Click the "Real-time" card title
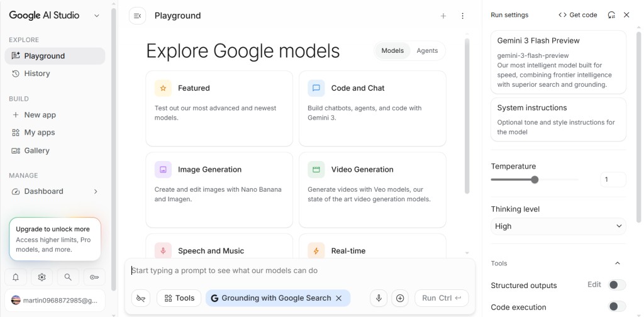 348,251
